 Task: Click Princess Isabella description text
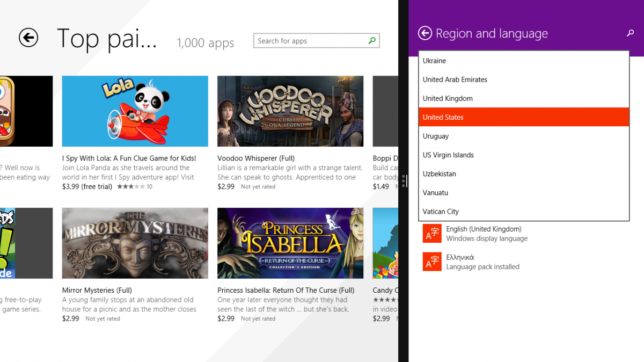283,305
